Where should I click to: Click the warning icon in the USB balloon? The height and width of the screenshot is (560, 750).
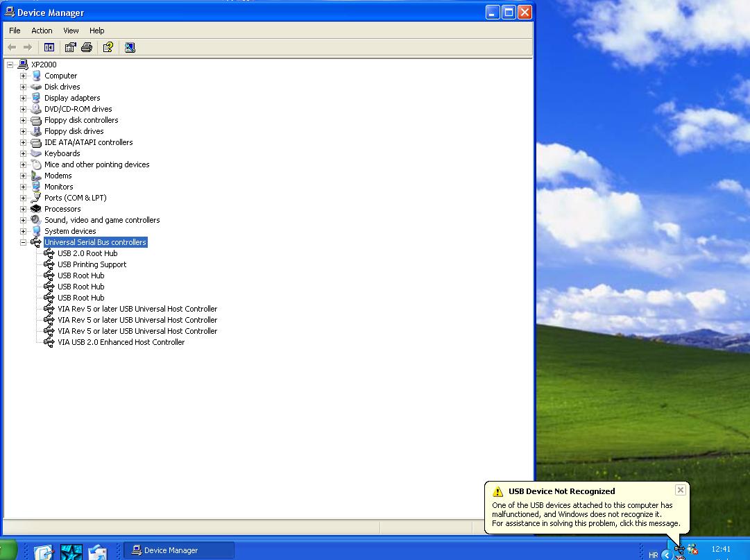click(497, 491)
